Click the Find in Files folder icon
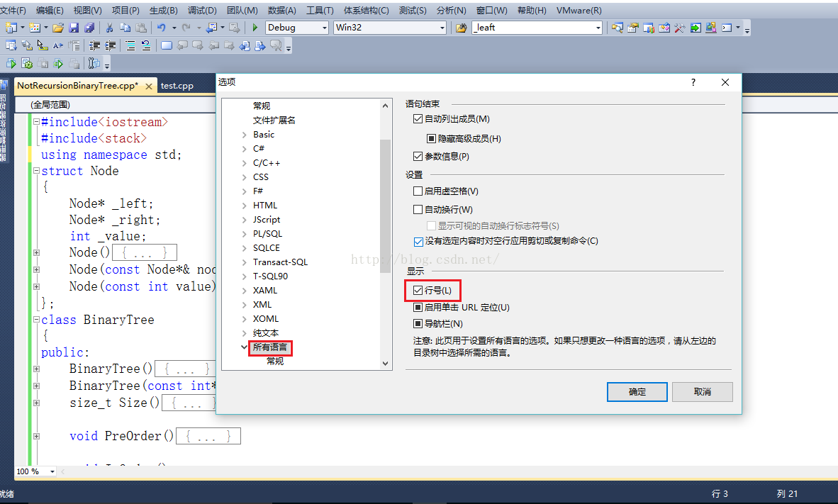838x504 pixels. (x=462, y=28)
